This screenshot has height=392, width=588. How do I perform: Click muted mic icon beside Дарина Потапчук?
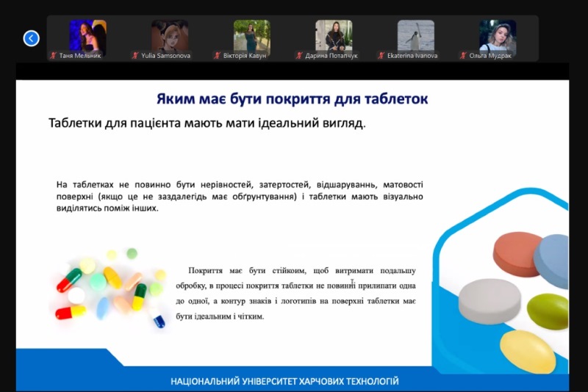[299, 55]
